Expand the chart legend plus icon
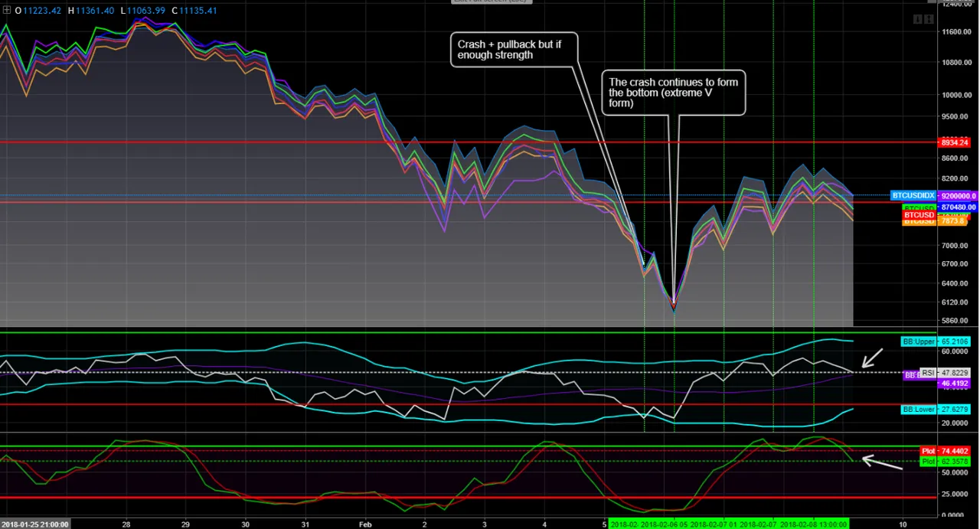The height and width of the screenshot is (529, 980). click(x=7, y=11)
